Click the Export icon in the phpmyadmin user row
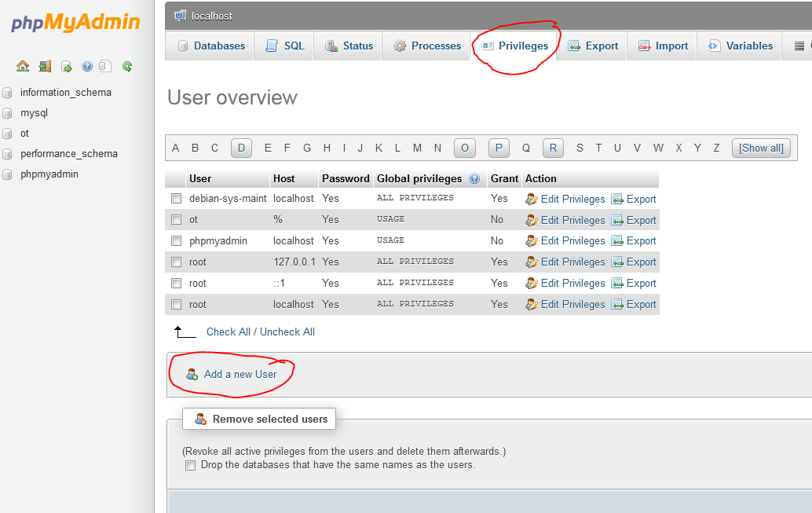The height and width of the screenshot is (513, 812). (x=616, y=241)
